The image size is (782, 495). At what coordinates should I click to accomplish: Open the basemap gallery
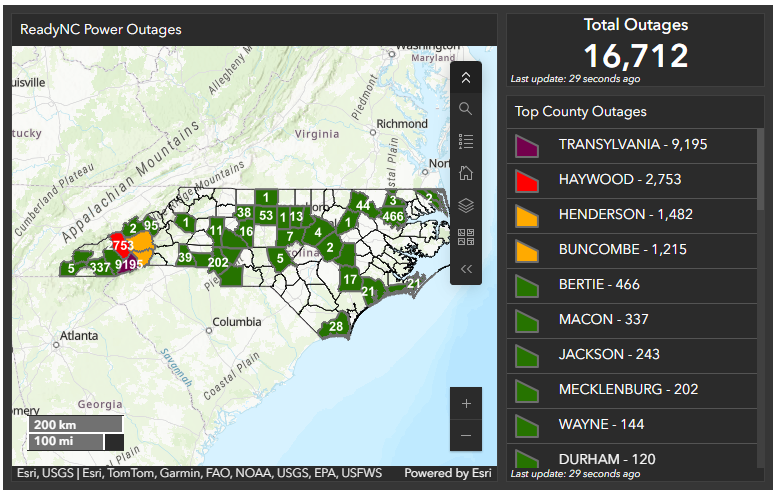coord(466,237)
